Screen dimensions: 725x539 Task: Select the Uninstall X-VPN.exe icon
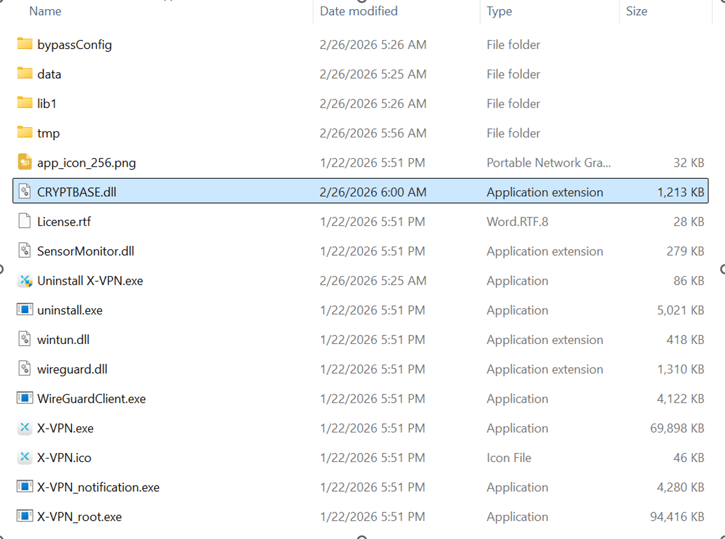coord(25,281)
